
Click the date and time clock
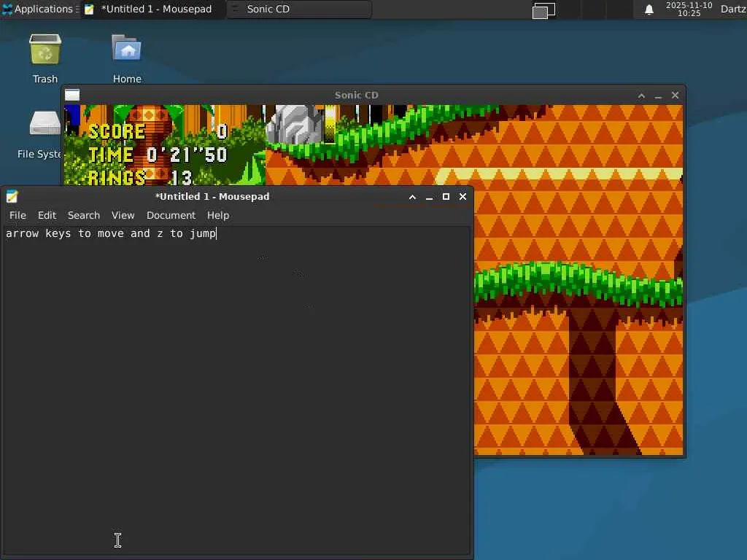click(x=689, y=9)
